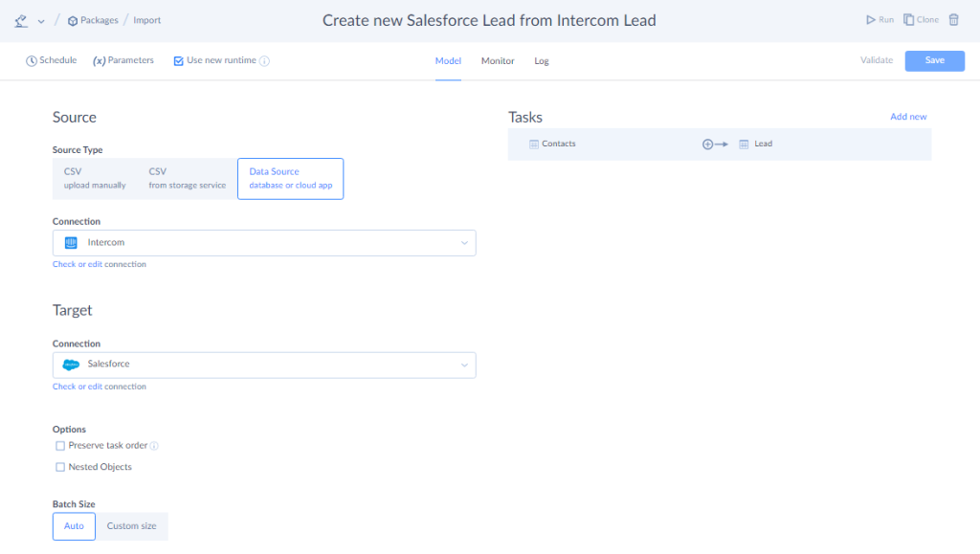Screen dimensions: 980x554
Task: Click the package title text
Action: point(489,21)
